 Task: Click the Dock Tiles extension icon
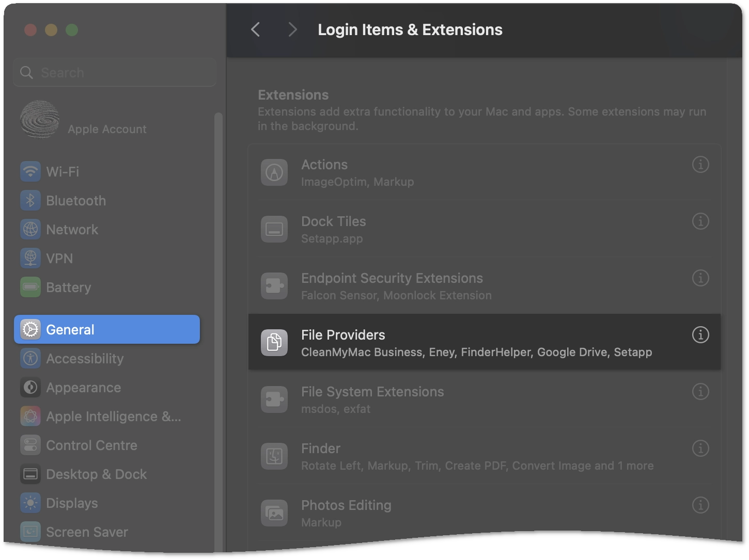click(274, 229)
